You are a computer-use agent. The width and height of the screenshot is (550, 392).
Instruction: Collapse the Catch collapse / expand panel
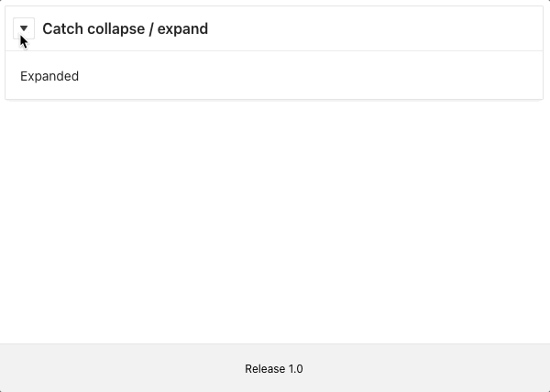[24, 28]
